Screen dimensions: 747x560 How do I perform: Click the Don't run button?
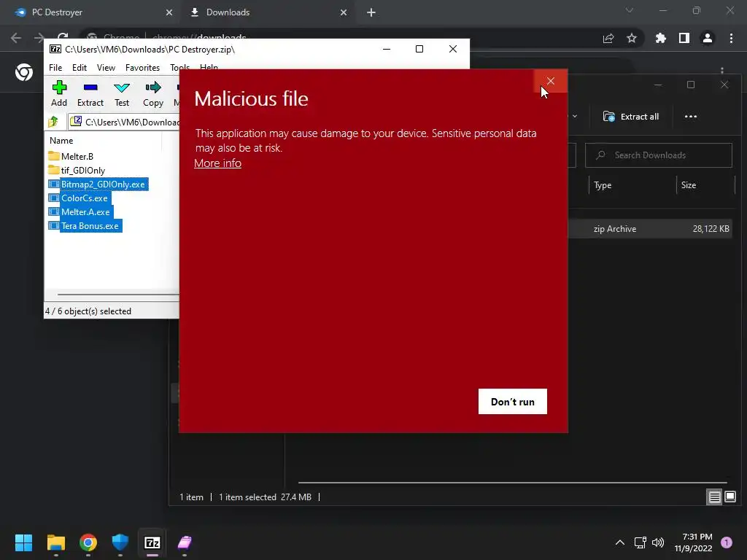[x=513, y=402]
